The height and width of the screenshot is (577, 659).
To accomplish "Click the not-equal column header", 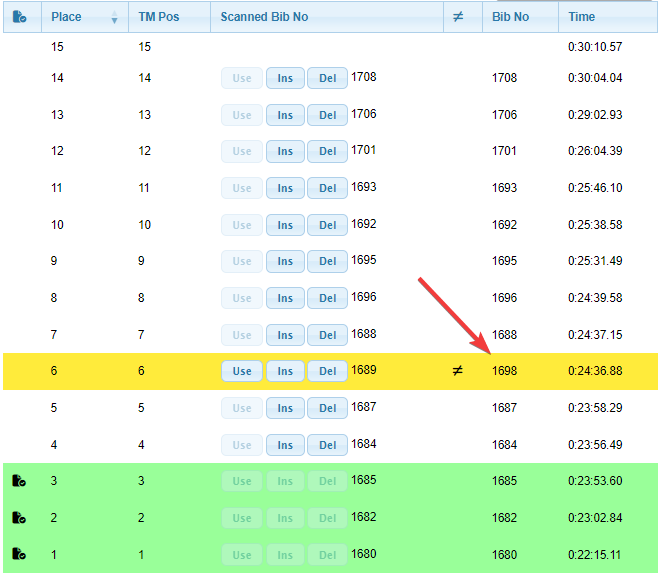I will (x=458, y=17).
